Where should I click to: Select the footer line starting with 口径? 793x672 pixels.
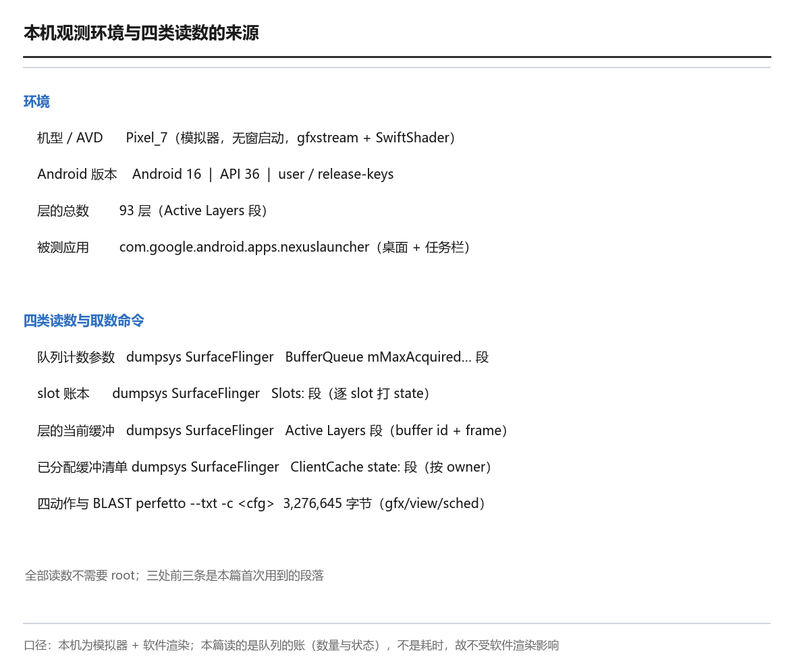(x=292, y=645)
